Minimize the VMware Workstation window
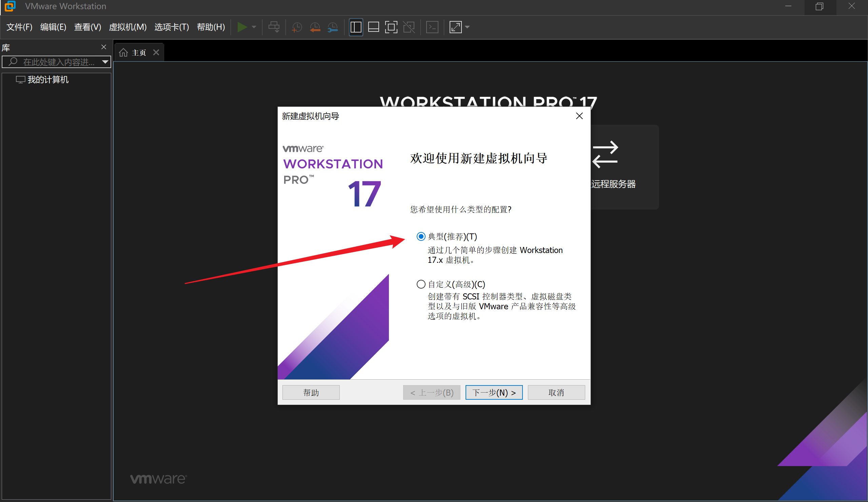The width and height of the screenshot is (868, 502). [788, 6]
